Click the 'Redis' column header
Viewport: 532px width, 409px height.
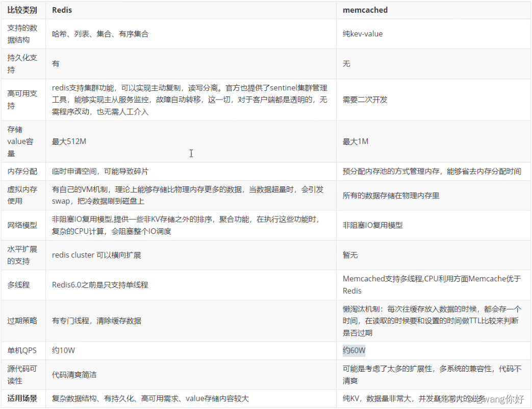point(62,10)
